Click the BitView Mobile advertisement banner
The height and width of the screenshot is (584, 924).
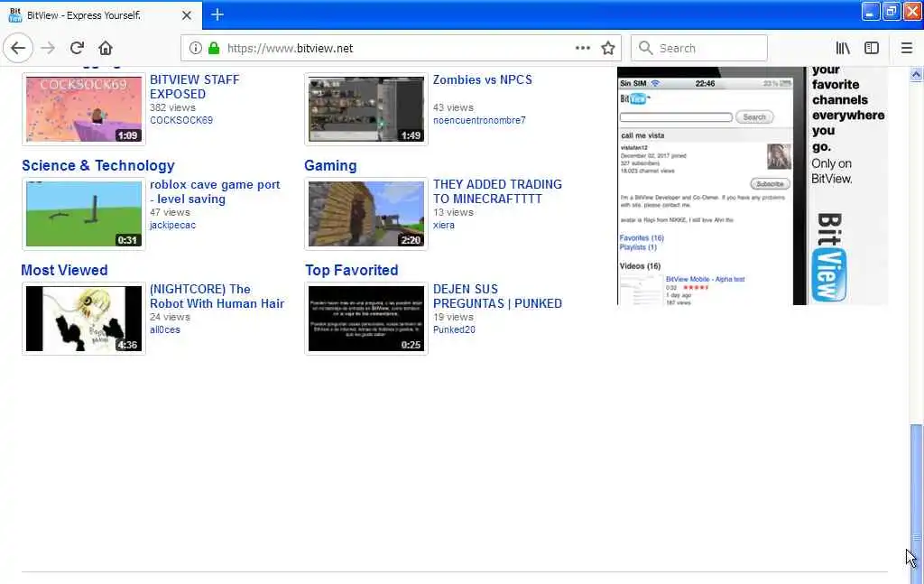coord(752,186)
